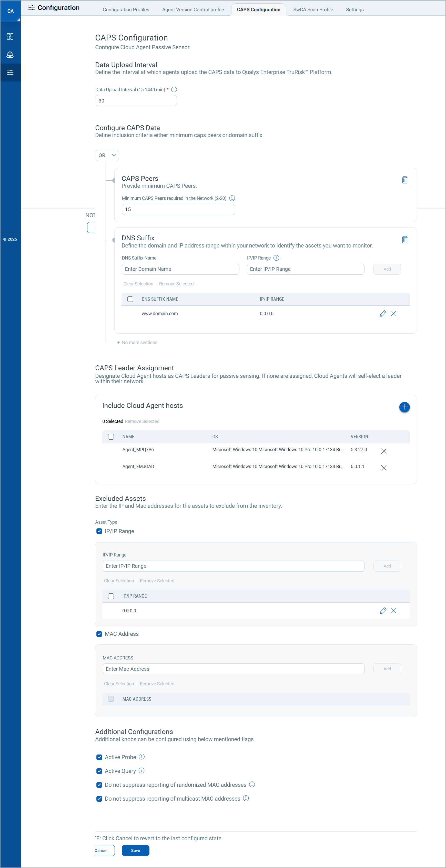446x868 pixels.
Task: Open the Configuration Profiles tab
Action: click(126, 10)
